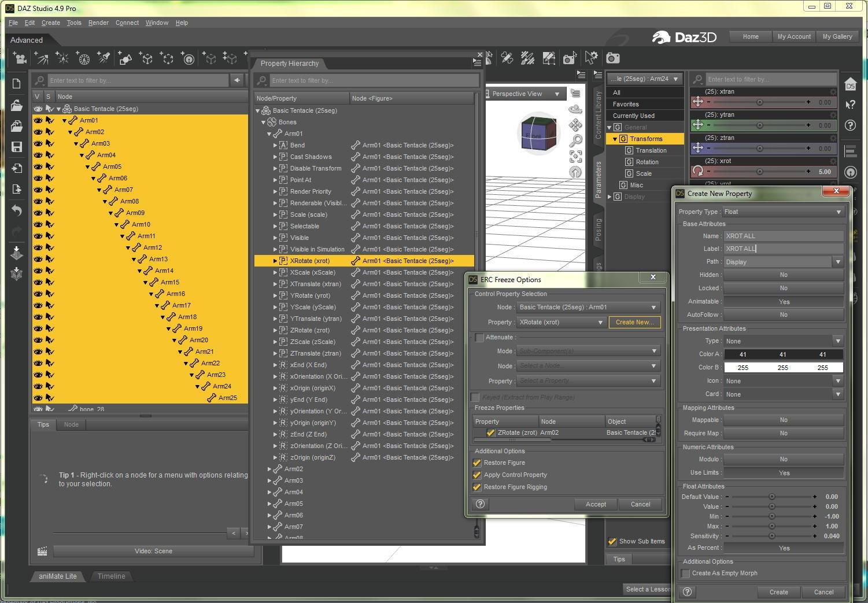Click the Open file folder icon
Screen dimensions: 868x603
point(16,105)
